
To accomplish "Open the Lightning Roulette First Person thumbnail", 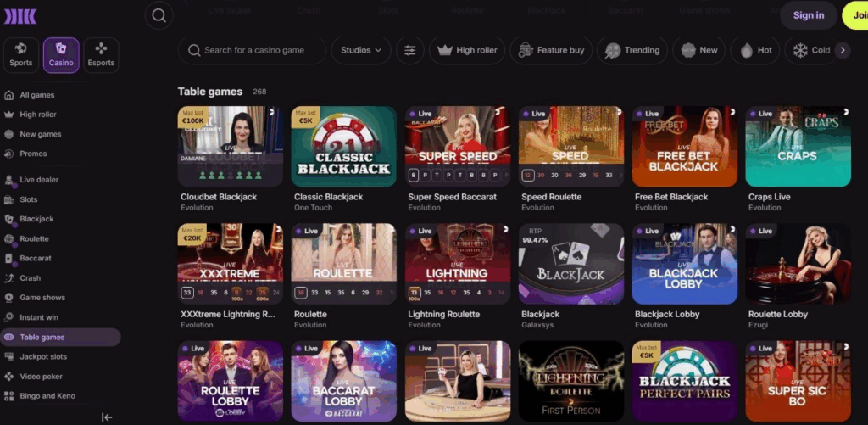I will click(x=570, y=381).
